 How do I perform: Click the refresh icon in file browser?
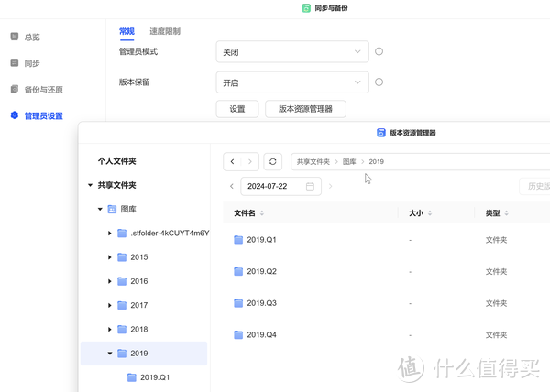[x=272, y=161]
